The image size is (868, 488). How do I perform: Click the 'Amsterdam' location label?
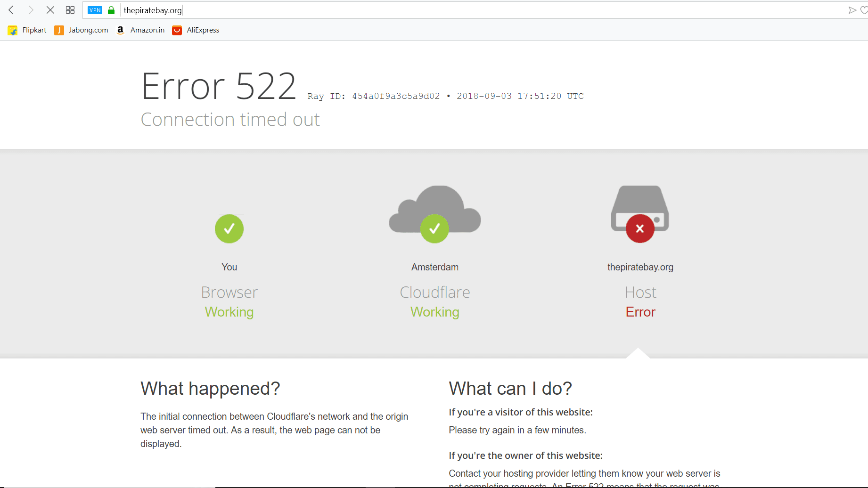pyautogui.click(x=435, y=267)
